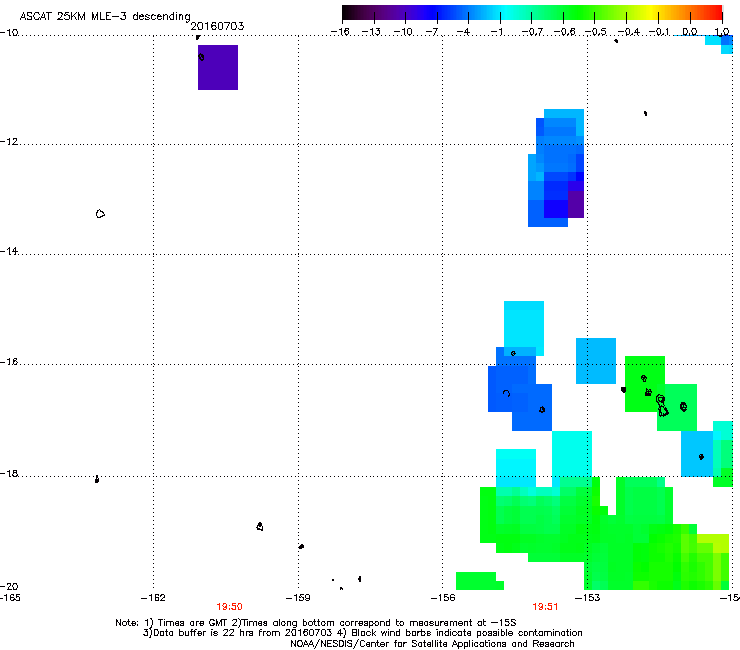Click the latitude axis label "-18"

coord(9,473)
